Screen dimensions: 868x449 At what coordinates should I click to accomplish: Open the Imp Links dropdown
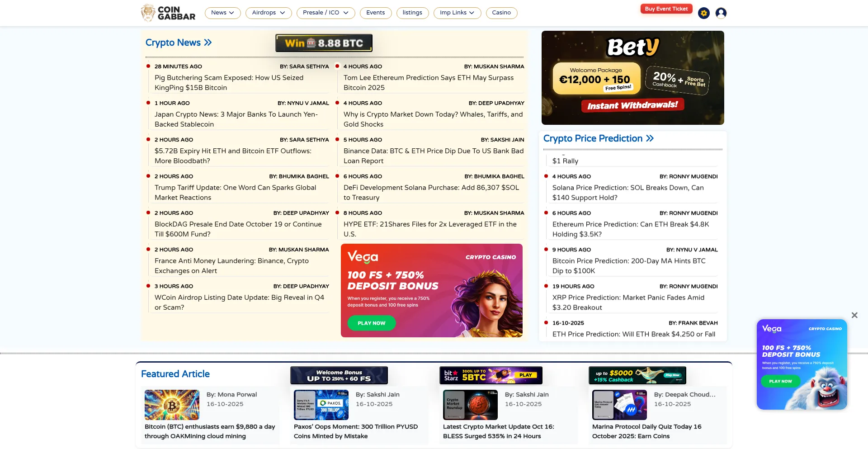tap(457, 13)
